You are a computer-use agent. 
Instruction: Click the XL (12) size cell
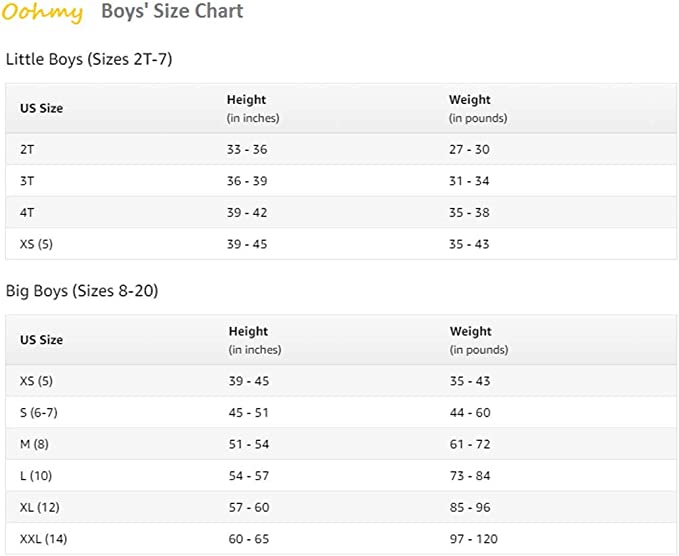[38, 508]
